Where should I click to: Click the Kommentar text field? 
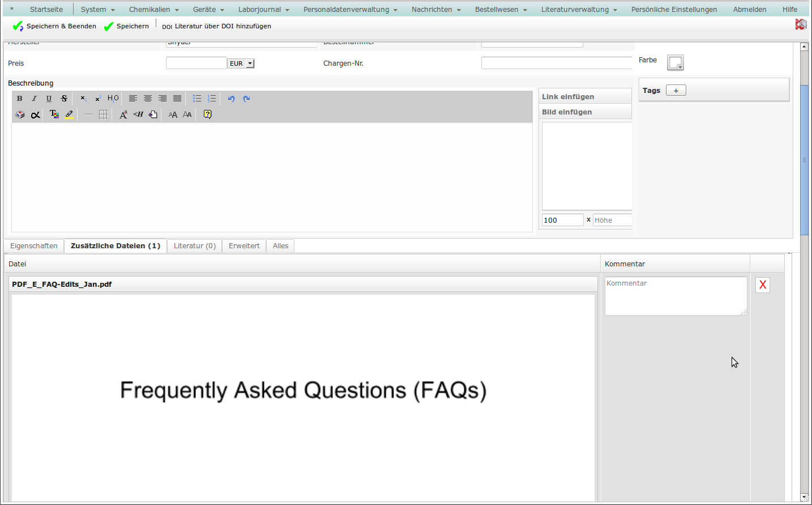pos(675,296)
